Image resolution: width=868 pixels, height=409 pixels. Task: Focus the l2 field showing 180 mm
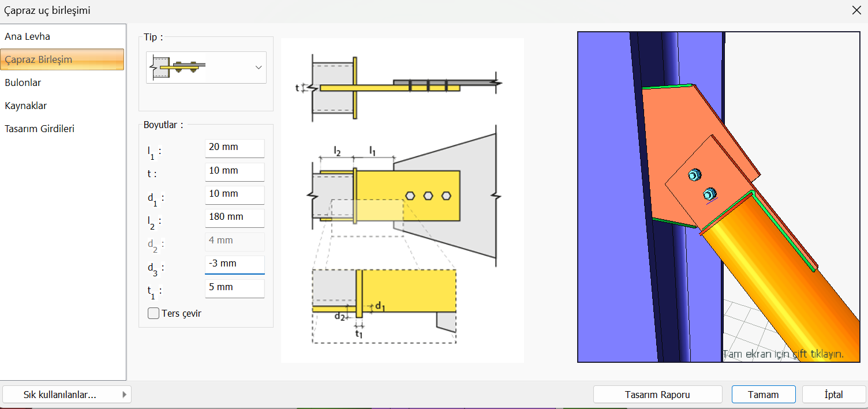pos(234,217)
